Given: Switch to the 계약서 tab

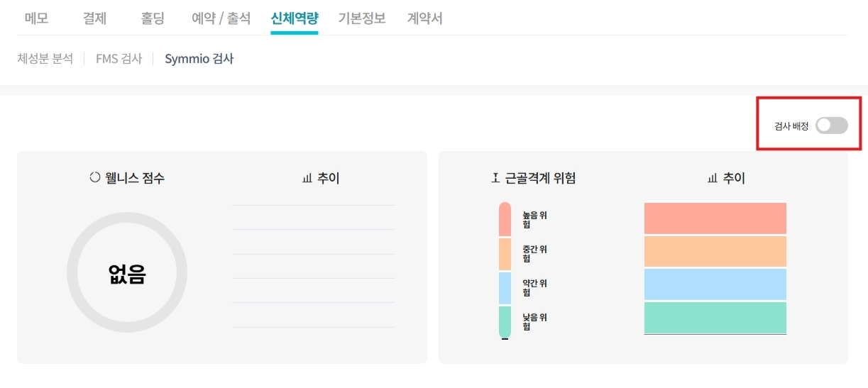Looking at the screenshot, I should (424, 18).
